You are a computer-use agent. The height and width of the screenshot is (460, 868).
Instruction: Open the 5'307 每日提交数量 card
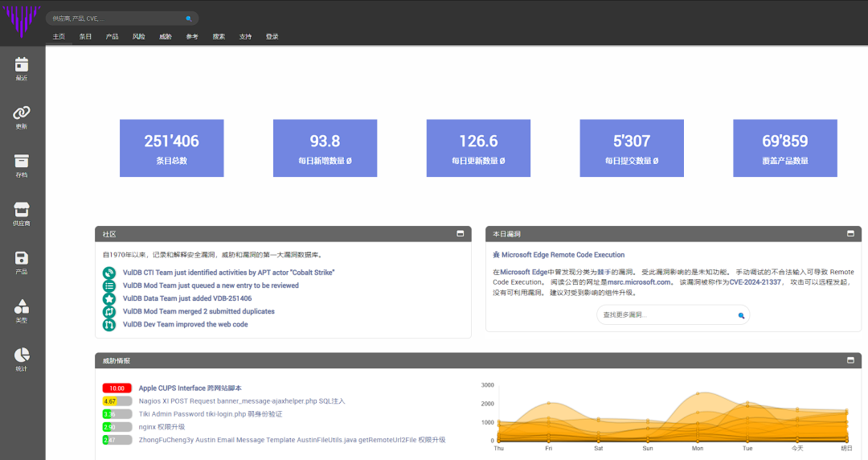(632, 148)
